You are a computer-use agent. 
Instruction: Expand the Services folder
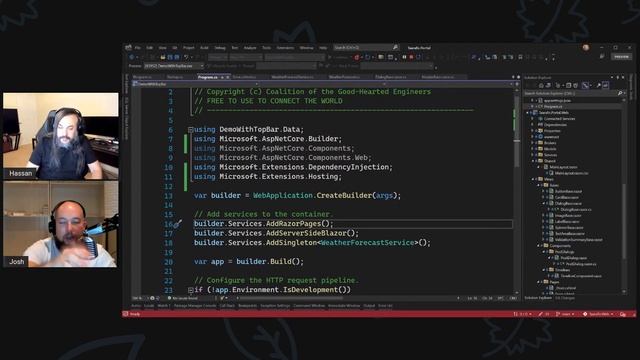pyautogui.click(x=533, y=155)
